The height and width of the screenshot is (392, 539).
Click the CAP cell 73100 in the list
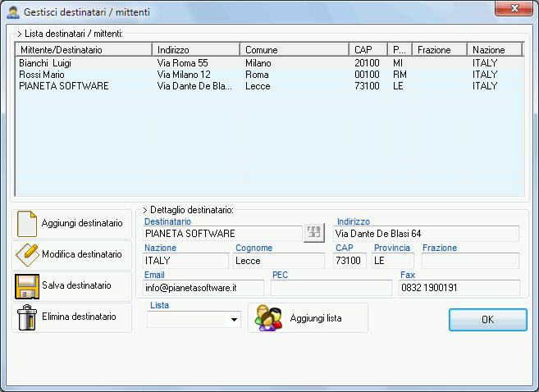[367, 86]
